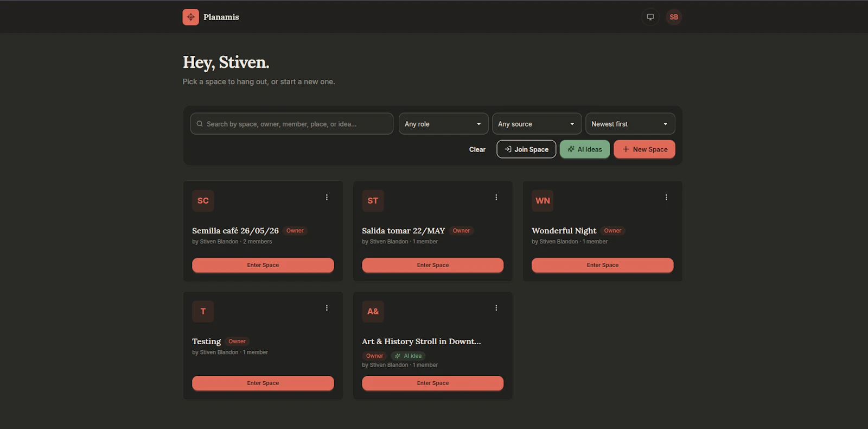Open options menu for Semilla café card
Image resolution: width=868 pixels, height=429 pixels.
click(x=327, y=197)
